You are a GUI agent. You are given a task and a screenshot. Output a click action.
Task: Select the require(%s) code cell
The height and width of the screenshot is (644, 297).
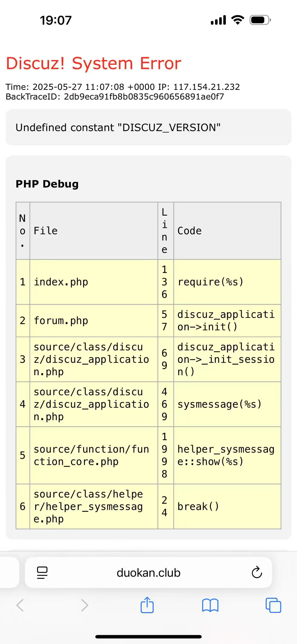coord(227,282)
